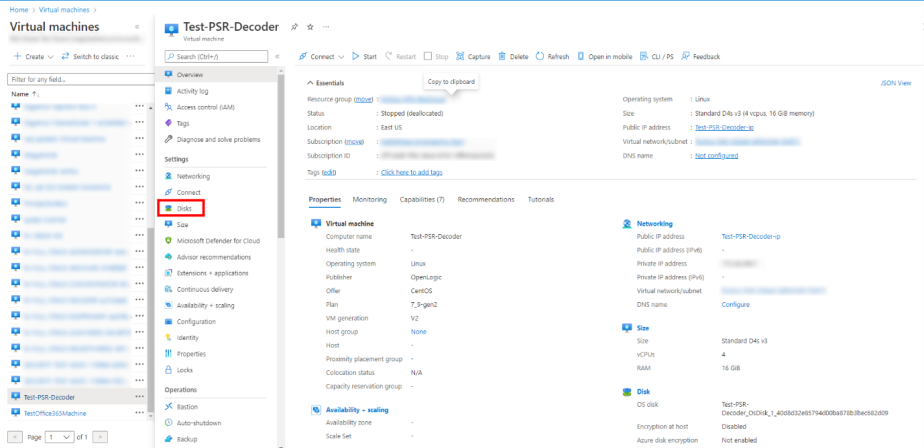Click Continuous delivery icon
Screen dimensions: 924x448
click(169, 289)
